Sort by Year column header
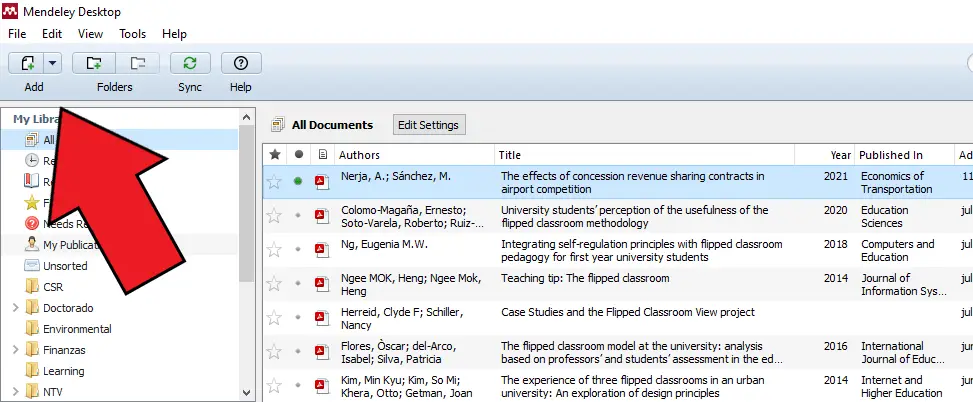The image size is (973, 402). [x=824, y=155]
